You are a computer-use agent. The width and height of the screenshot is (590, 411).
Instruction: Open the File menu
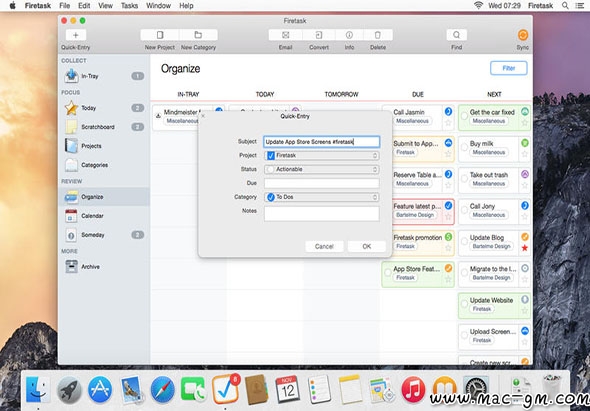pos(65,6)
